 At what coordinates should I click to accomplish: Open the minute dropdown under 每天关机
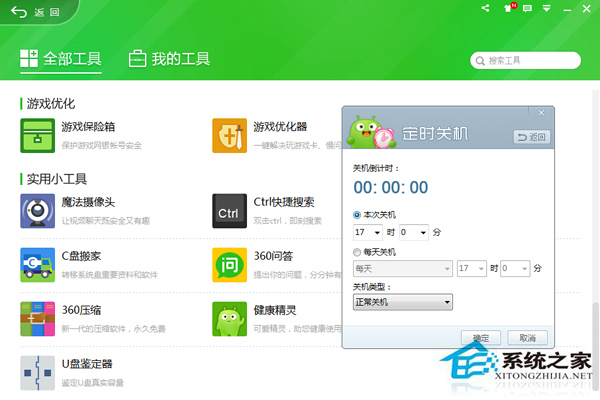(x=515, y=269)
